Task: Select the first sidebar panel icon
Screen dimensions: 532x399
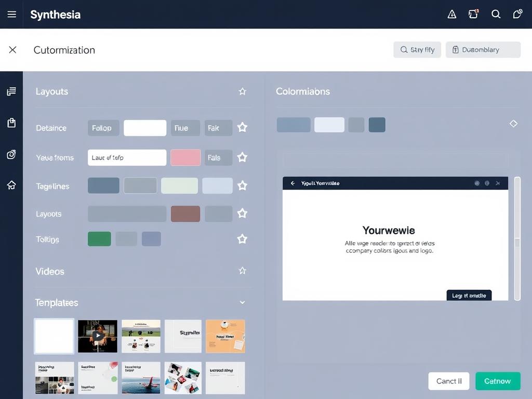Action: (x=11, y=91)
